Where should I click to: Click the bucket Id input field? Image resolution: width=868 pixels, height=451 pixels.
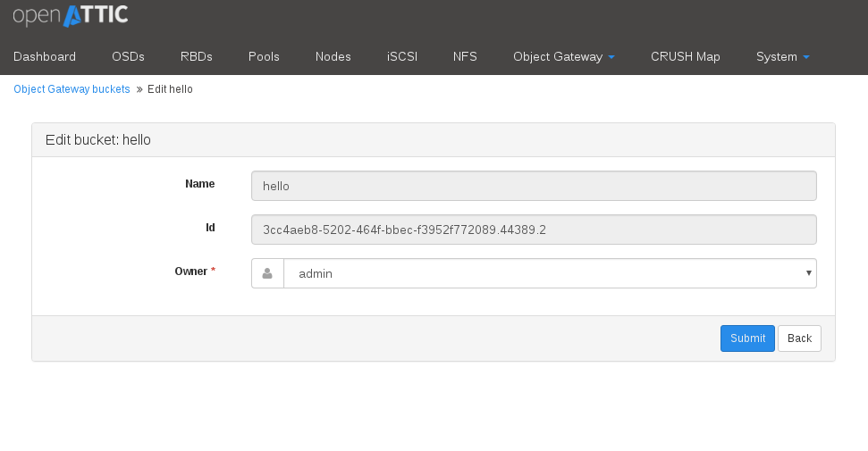(x=534, y=230)
